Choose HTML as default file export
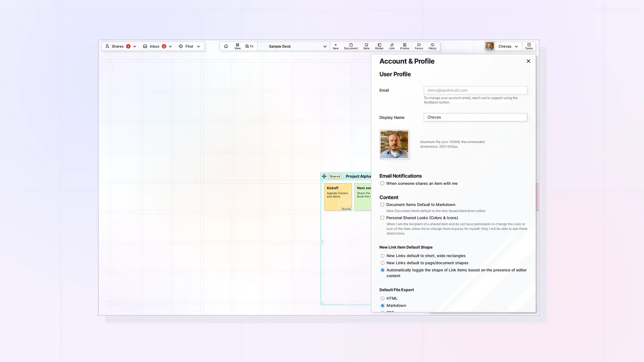 coord(382,298)
